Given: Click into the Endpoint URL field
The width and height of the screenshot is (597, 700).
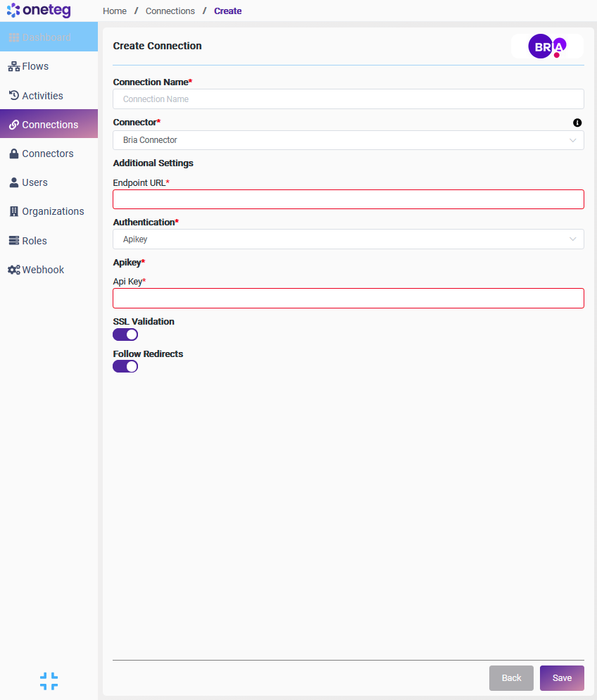Looking at the screenshot, I should (348, 199).
